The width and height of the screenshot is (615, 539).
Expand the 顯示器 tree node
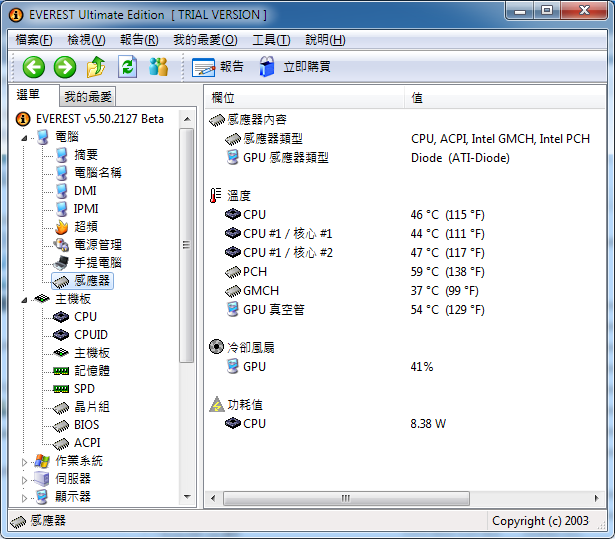point(24,498)
